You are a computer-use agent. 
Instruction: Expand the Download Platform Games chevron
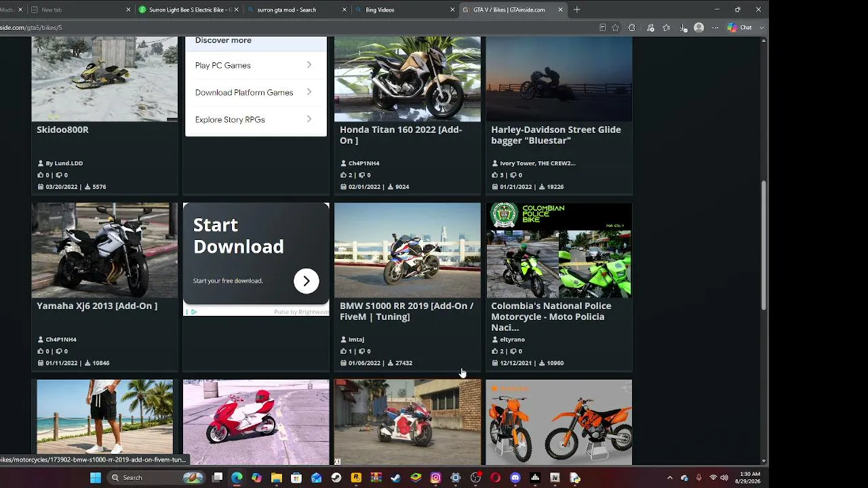[309, 92]
